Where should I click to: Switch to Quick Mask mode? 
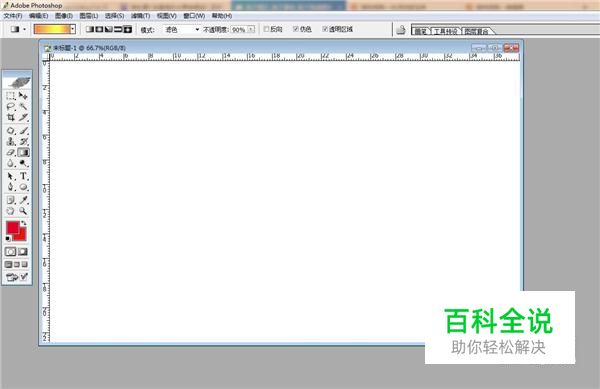23,252
